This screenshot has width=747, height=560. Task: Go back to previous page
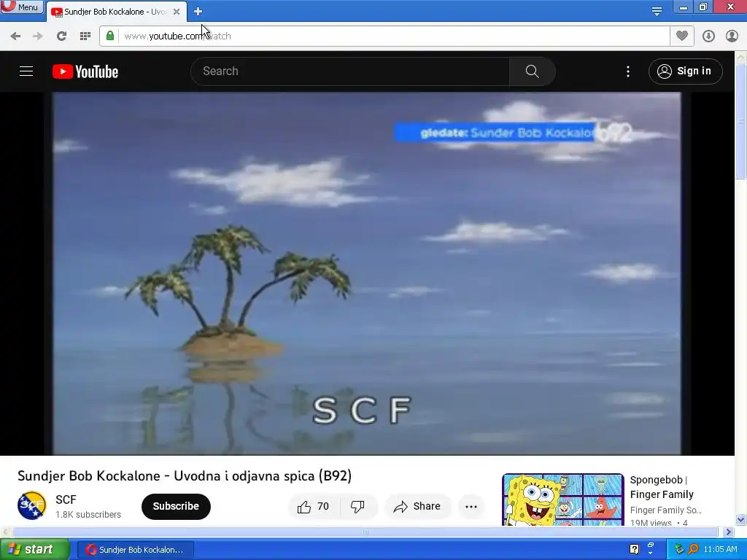[x=15, y=36]
